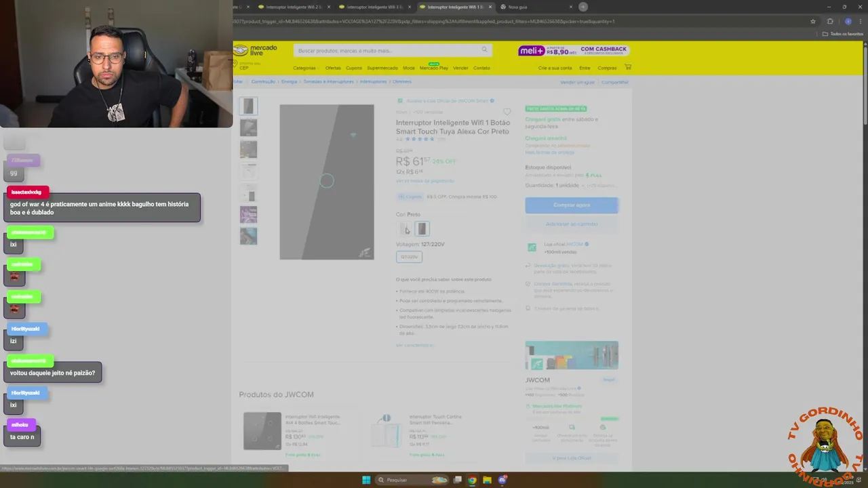This screenshot has height=488, width=868.
Task: Choose the white color swatch
Action: tap(405, 229)
